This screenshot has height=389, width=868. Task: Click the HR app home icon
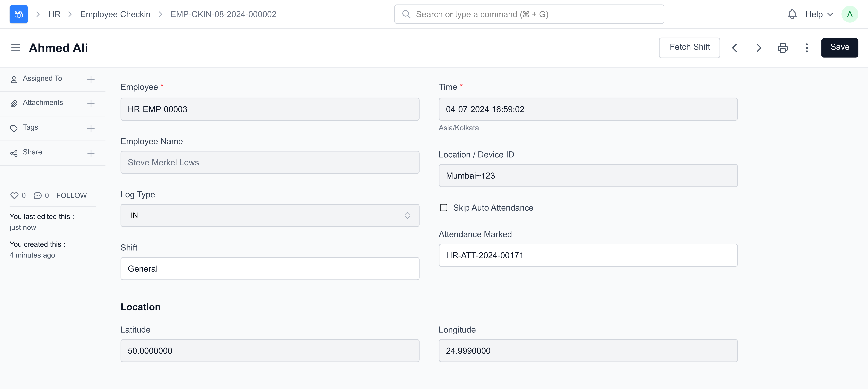point(19,14)
